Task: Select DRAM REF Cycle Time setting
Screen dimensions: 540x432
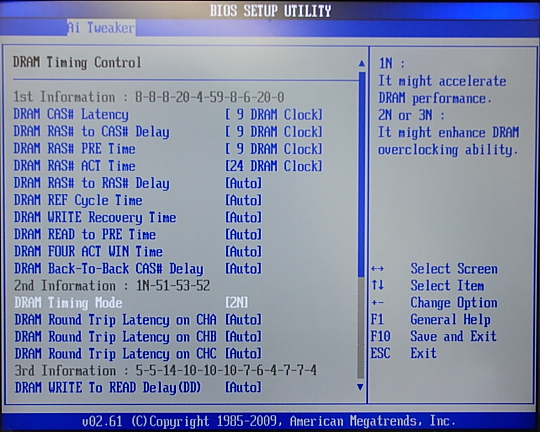Action: pos(138,200)
